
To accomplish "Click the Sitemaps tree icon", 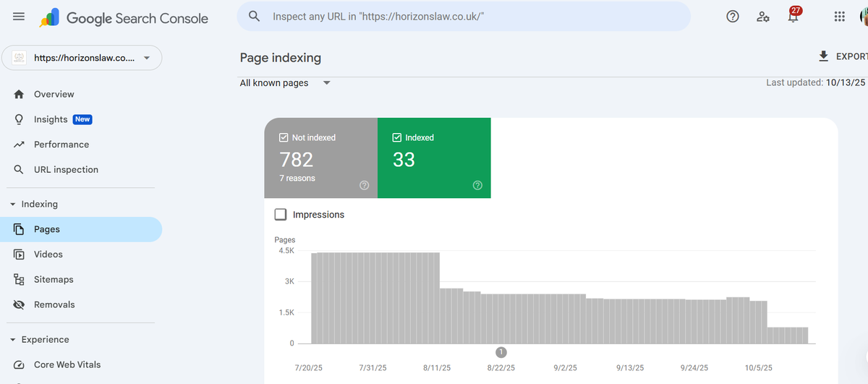I will click(x=20, y=280).
